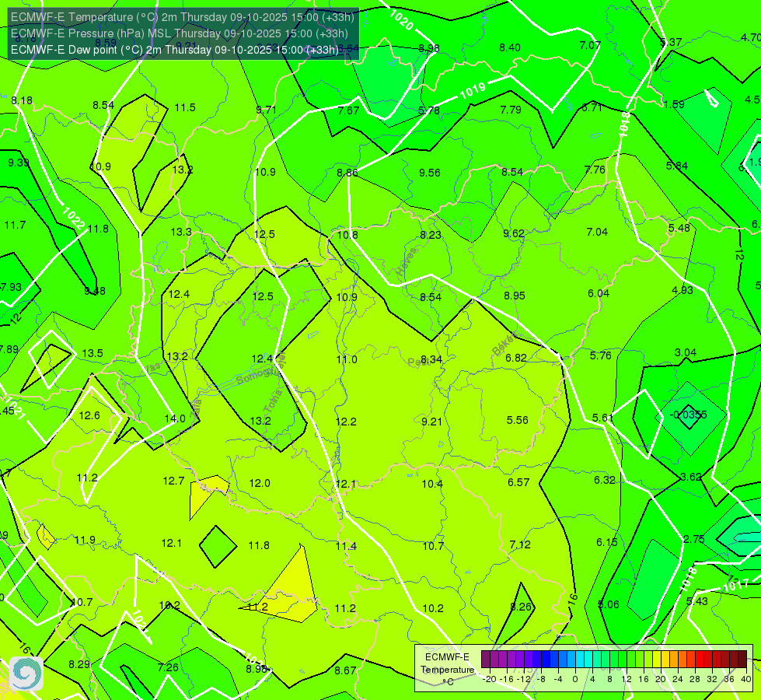Click the 12.0 grid value
Image resolution: width=761 pixels, height=700 pixels.
(x=260, y=483)
